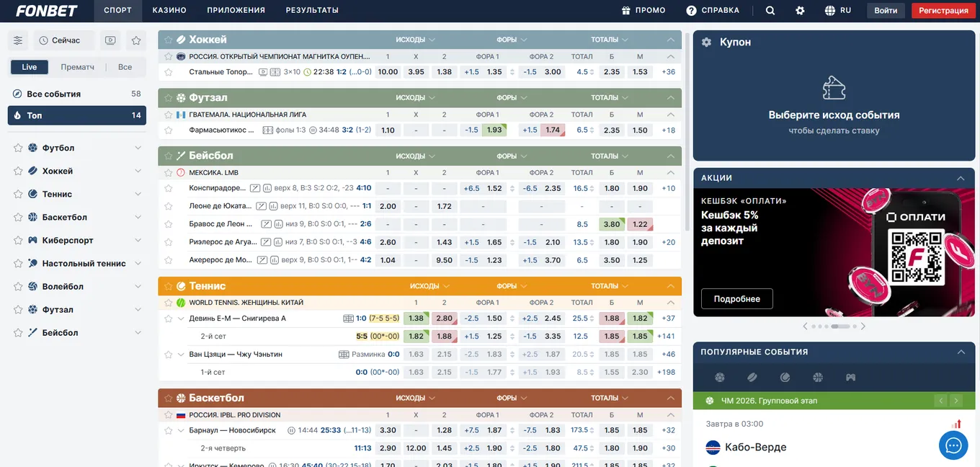Open the ИСХОДЫ dropdown in Теннис header
Viewport: 980px width, 467px height.
click(x=429, y=286)
